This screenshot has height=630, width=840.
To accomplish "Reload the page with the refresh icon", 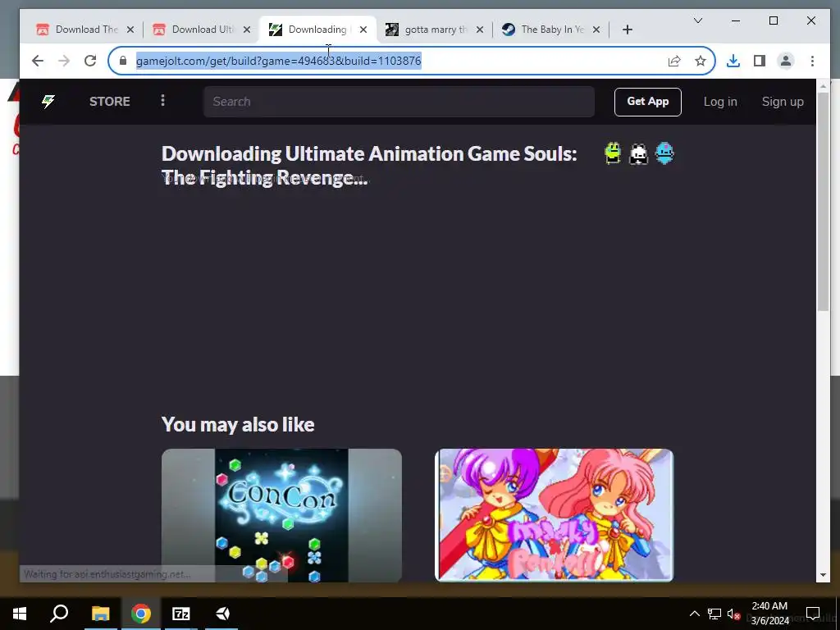I will coord(90,61).
